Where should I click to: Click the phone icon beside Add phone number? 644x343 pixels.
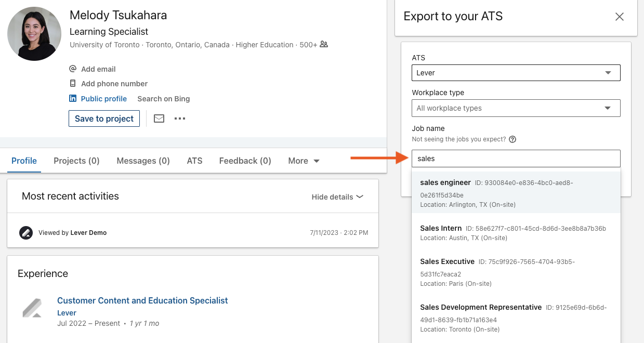click(73, 83)
